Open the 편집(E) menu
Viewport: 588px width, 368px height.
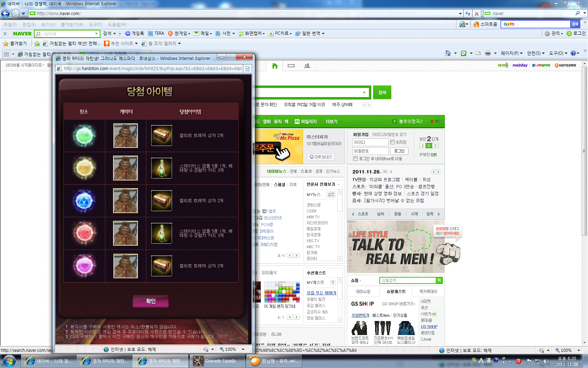tap(29, 25)
